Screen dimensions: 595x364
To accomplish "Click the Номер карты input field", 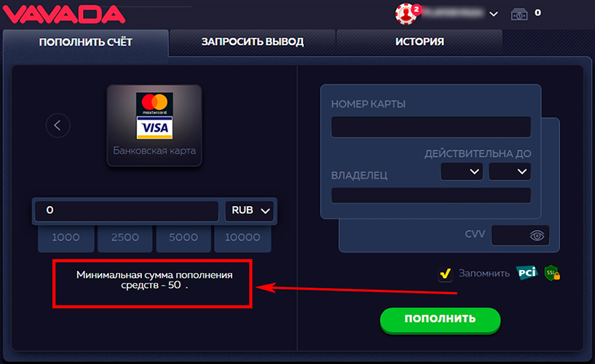I will 430,127.
